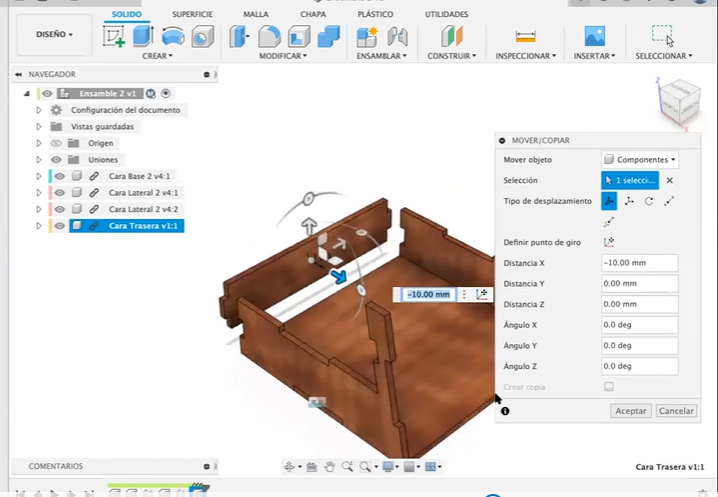This screenshot has height=497, width=718.
Task: Enable the Crear copia checkbox
Action: (609, 387)
